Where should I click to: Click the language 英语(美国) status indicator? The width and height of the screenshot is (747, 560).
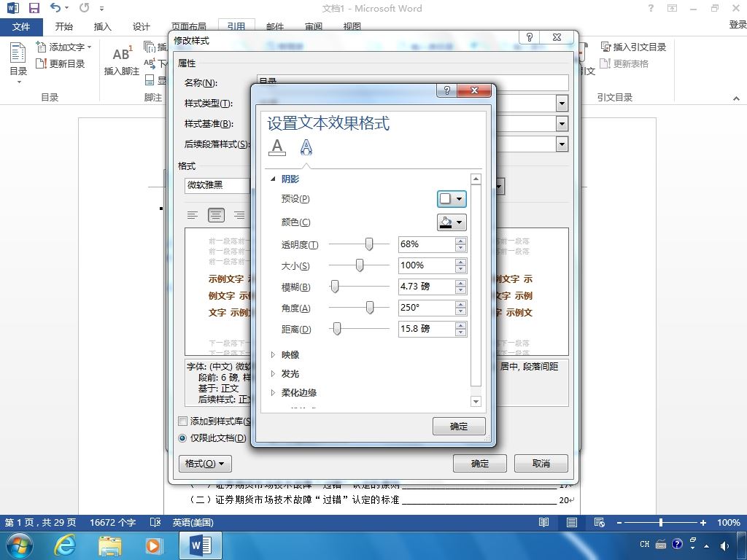[x=193, y=522]
